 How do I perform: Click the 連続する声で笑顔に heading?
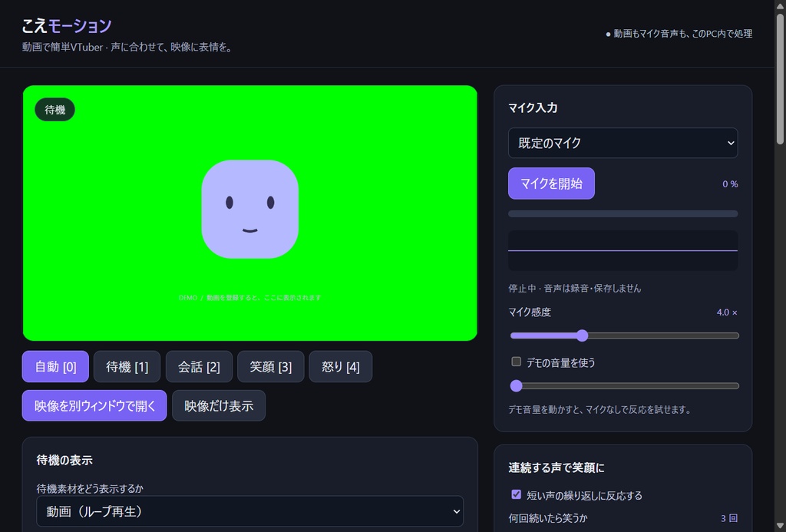pos(556,468)
